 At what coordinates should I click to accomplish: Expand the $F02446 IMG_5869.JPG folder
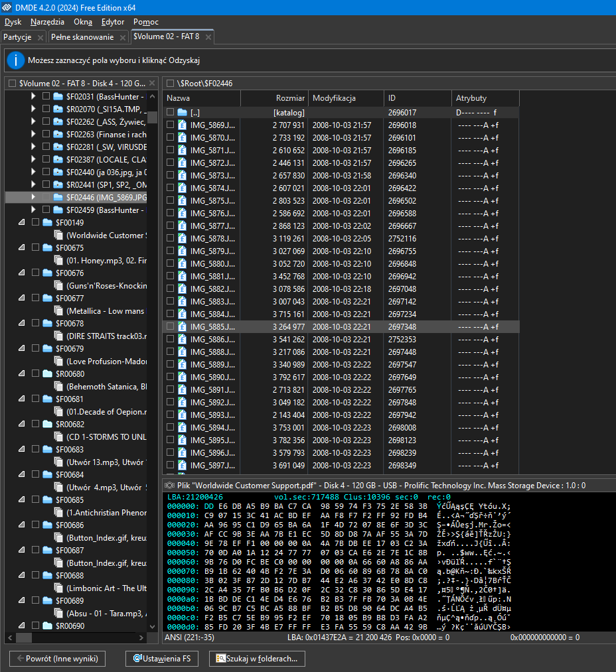point(33,197)
